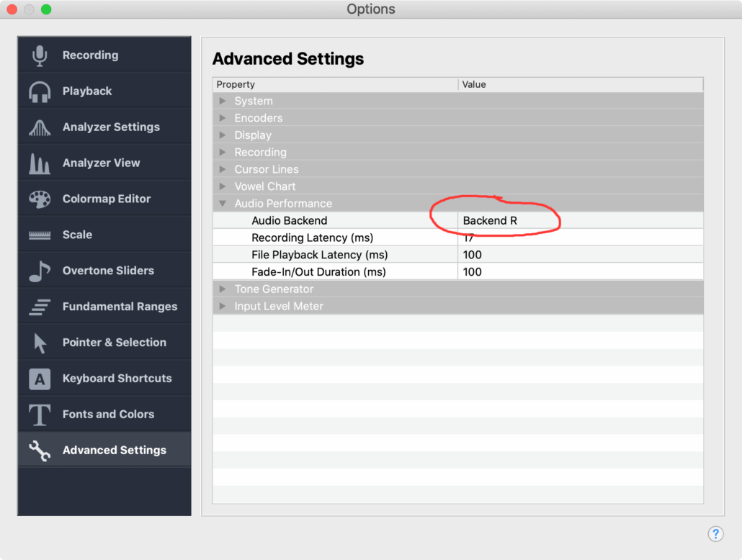This screenshot has height=560, width=742.
Task: Collapse the Audio Performance section
Action: (223, 203)
